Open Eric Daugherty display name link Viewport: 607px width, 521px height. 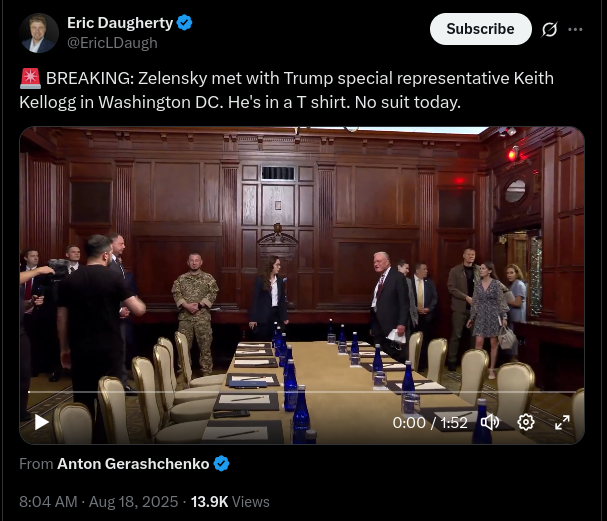pos(120,23)
